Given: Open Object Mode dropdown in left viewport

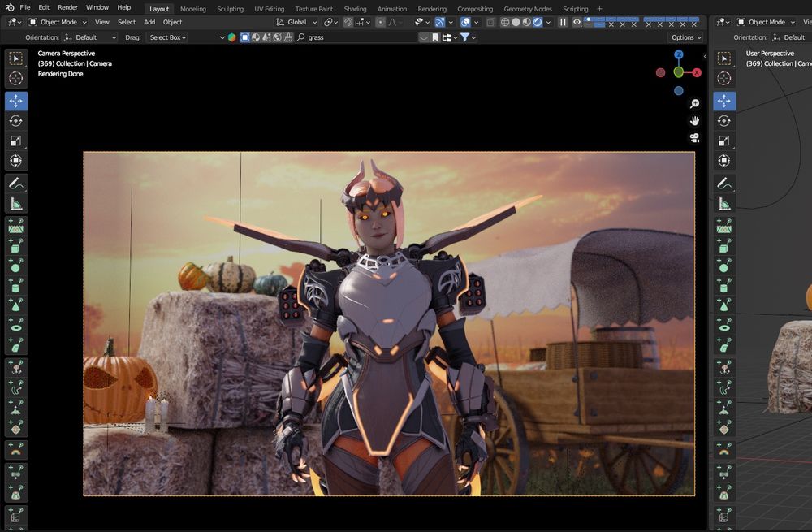Looking at the screenshot, I should pyautogui.click(x=58, y=22).
